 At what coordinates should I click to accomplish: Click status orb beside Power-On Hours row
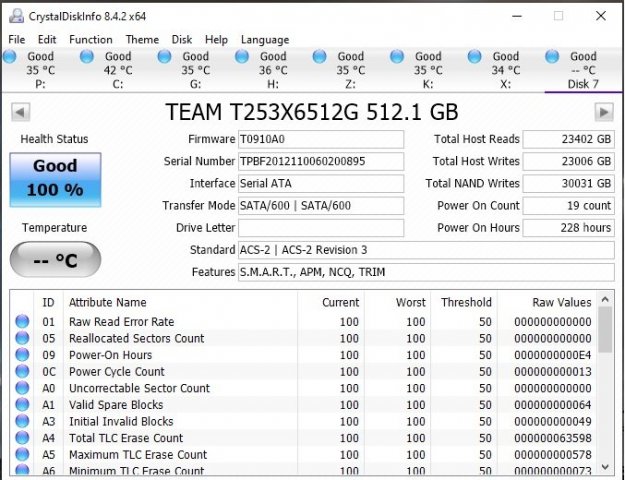pyautogui.click(x=22, y=355)
